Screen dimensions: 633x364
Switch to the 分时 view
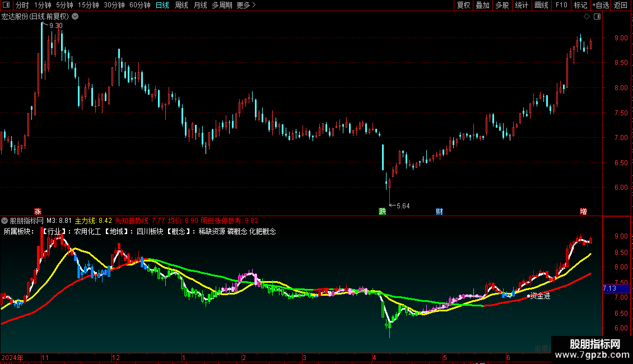click(x=22, y=5)
